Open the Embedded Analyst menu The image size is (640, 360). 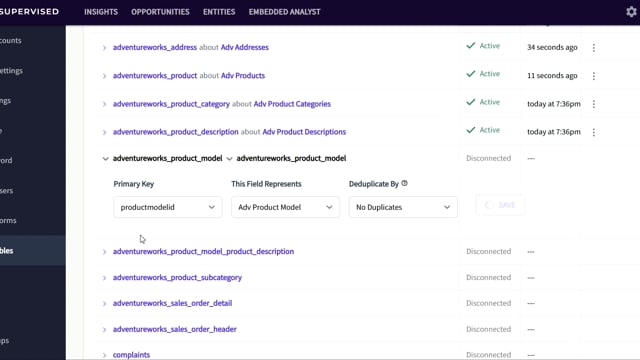point(284,12)
